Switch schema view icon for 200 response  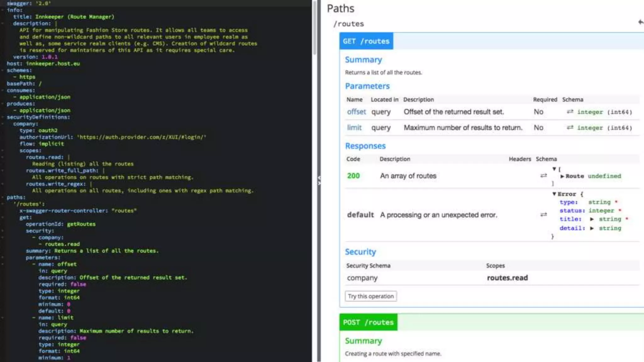[x=543, y=176]
